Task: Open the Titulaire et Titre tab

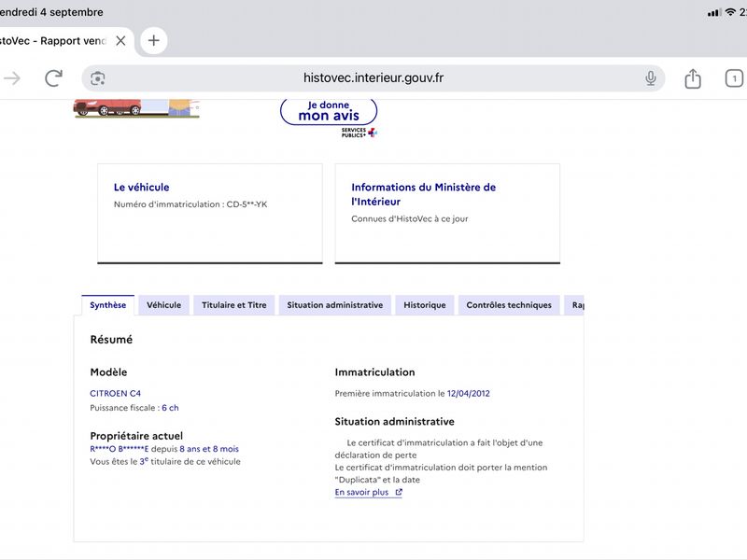Action: click(234, 305)
